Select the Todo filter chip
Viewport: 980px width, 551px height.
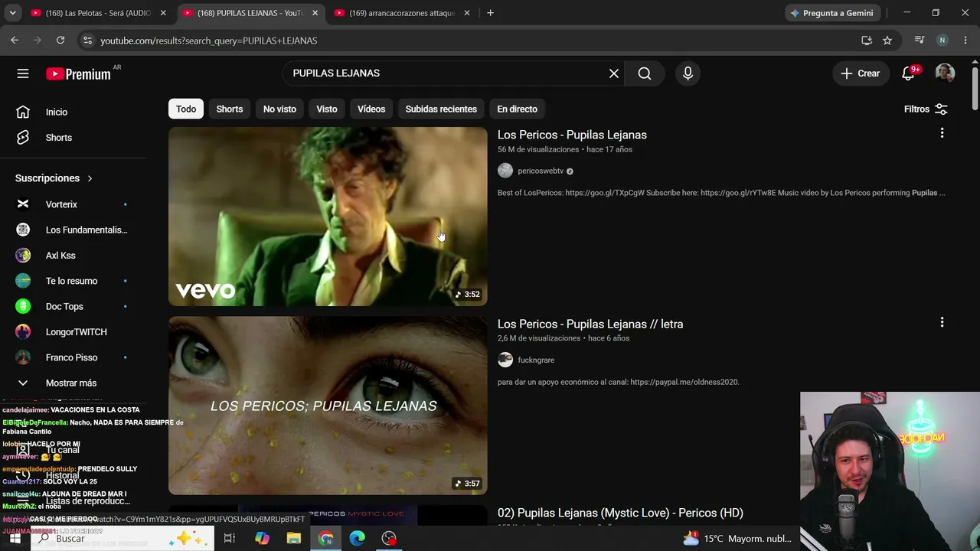186,109
